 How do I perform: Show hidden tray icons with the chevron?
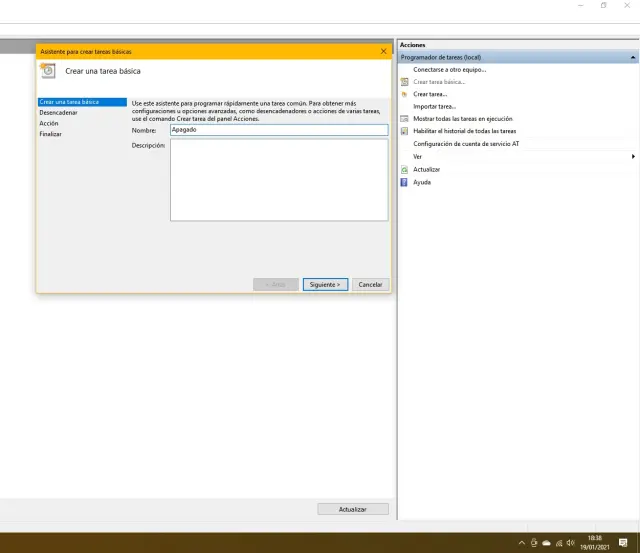point(522,543)
